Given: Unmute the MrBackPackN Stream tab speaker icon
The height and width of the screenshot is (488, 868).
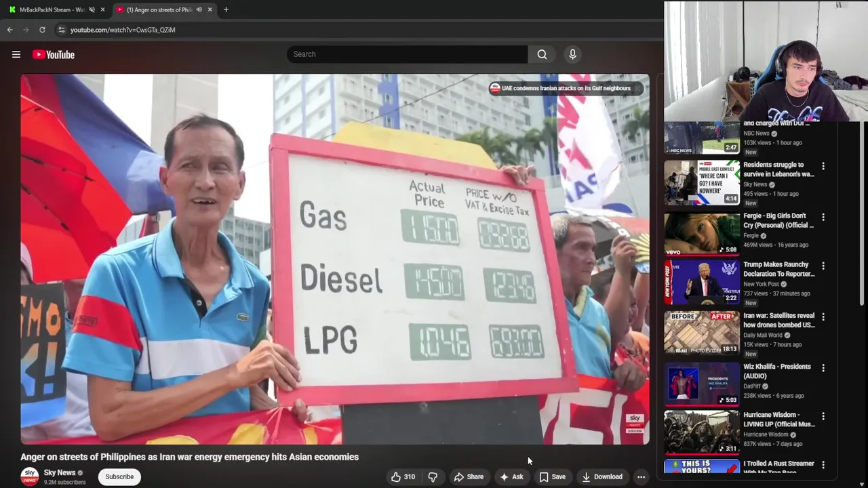Looking at the screenshot, I should click(x=92, y=9).
